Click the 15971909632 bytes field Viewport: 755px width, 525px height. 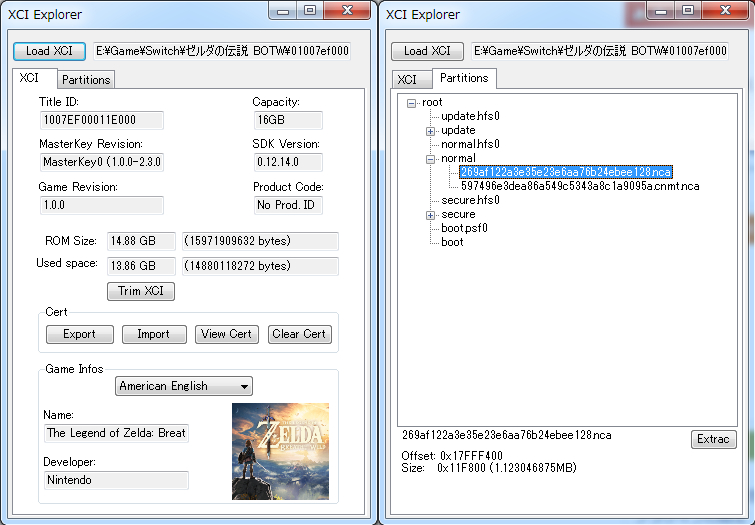260,241
